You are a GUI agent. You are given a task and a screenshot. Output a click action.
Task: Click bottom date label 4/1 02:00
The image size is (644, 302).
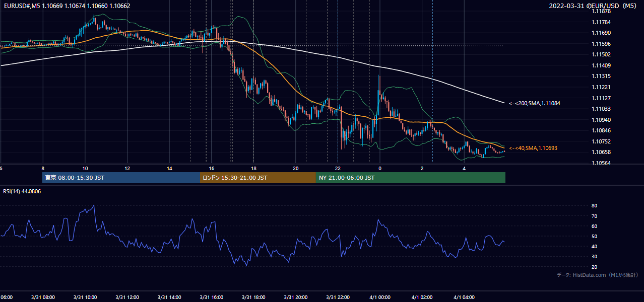[x=422, y=297]
